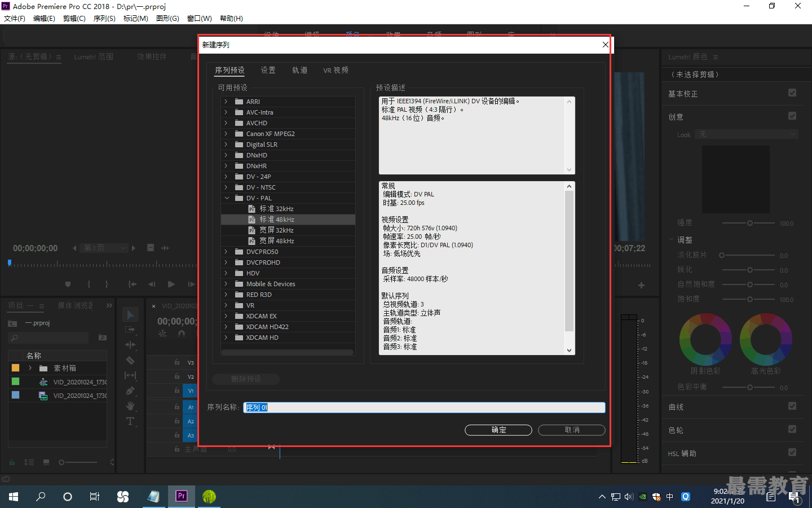Navigate up one folder in project panel
Viewport: 812px width, 508px height.
(x=12, y=323)
